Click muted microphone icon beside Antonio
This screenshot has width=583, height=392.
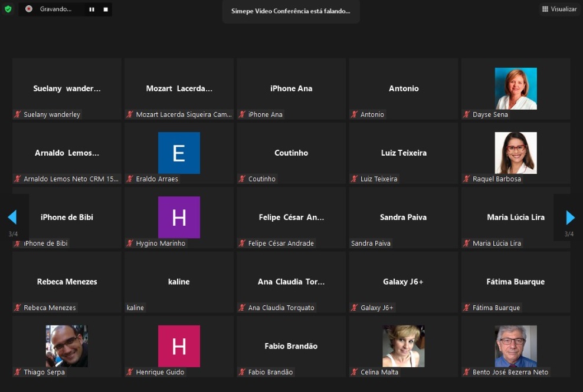tap(355, 114)
